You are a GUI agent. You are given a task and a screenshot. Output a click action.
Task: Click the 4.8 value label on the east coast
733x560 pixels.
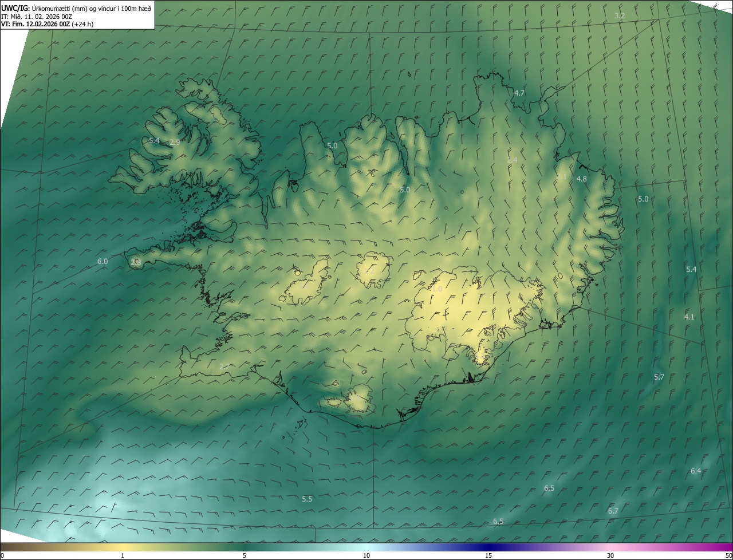point(582,179)
